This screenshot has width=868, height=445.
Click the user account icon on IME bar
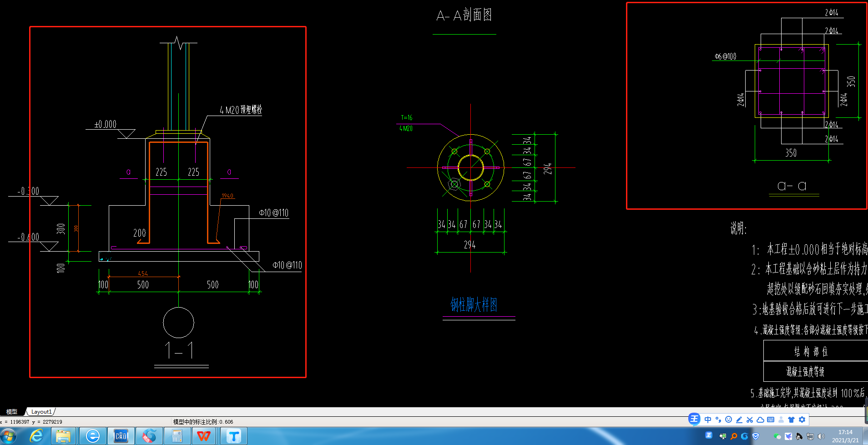click(x=781, y=420)
